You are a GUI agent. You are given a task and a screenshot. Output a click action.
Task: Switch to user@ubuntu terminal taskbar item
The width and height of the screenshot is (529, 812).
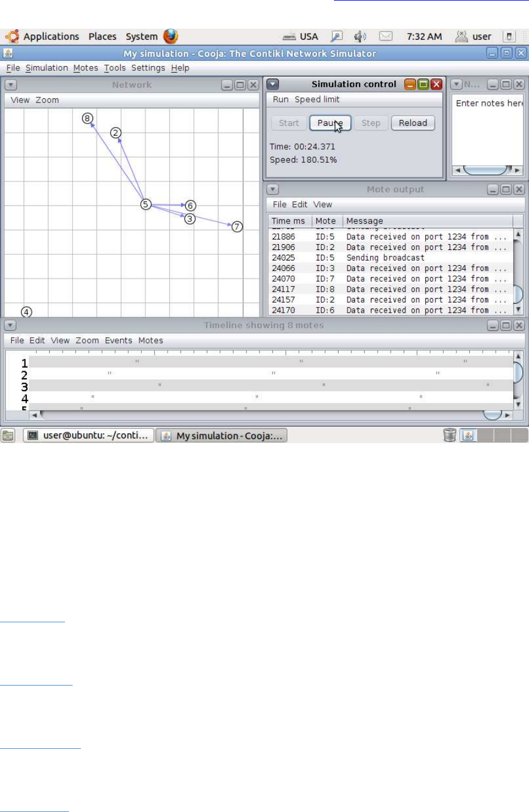[x=88, y=436]
